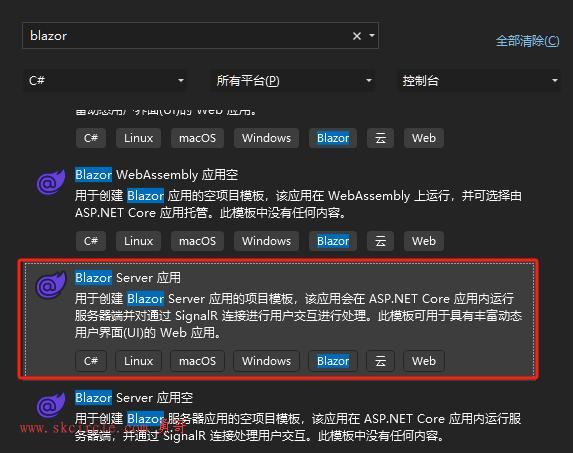Screen dimensions: 573x453
Task: Click Linux tag under Blazor Server 应用
Action: [x=138, y=361]
